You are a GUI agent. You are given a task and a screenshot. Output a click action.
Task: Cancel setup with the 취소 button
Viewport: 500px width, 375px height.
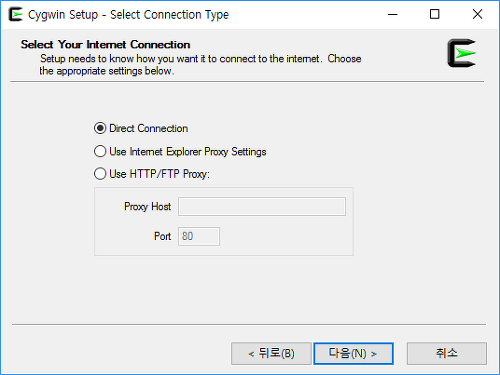(447, 353)
